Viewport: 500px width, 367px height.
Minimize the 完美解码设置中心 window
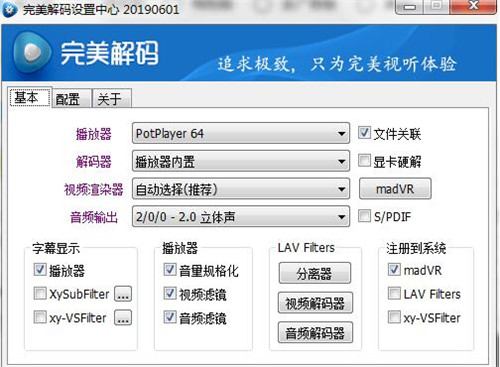point(409,7)
